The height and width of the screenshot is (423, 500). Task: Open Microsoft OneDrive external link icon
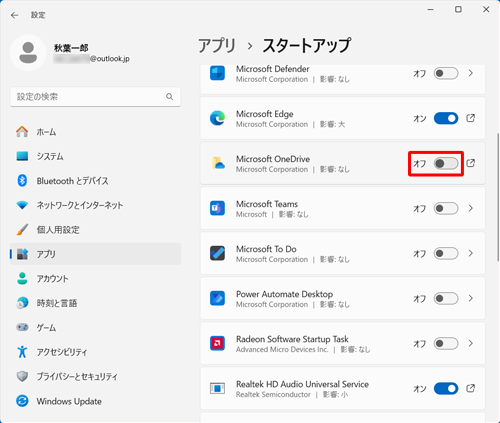click(470, 163)
